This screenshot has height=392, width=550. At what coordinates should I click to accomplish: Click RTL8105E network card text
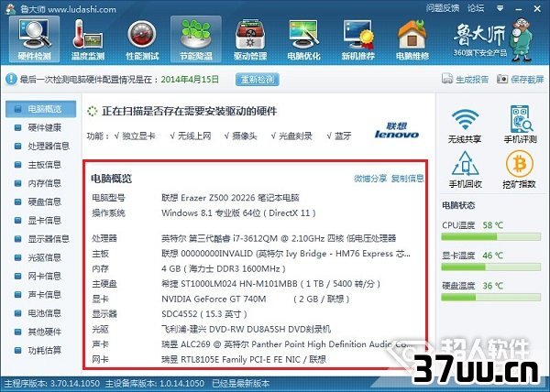point(244,359)
